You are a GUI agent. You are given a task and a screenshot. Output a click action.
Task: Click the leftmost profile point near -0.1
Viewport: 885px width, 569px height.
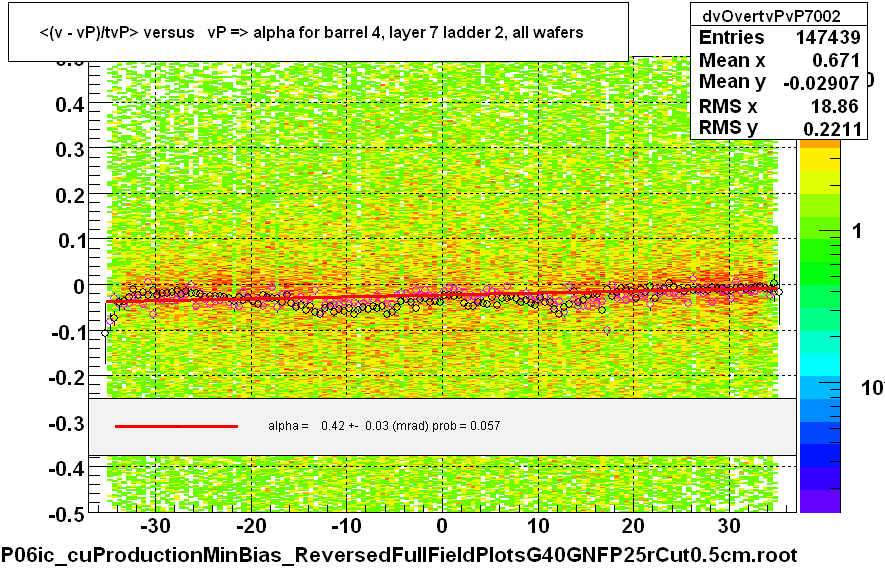(105, 333)
